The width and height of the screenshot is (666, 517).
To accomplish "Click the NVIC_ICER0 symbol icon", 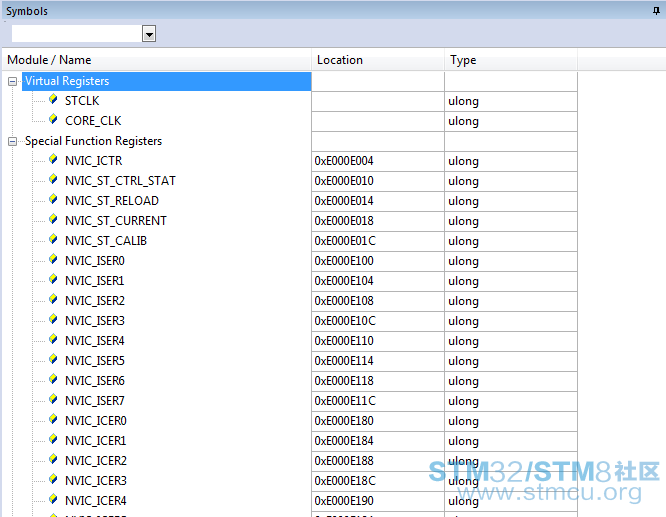I will point(53,419).
